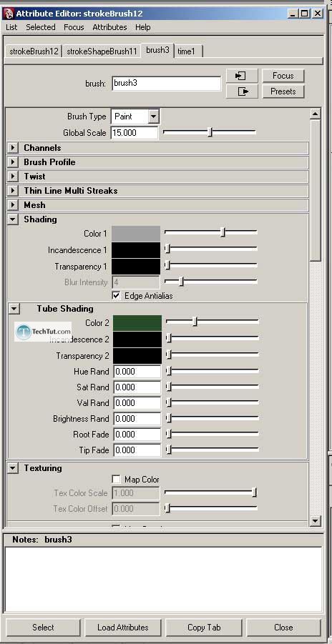Click the scroll up arrow in attributes

(x=315, y=114)
